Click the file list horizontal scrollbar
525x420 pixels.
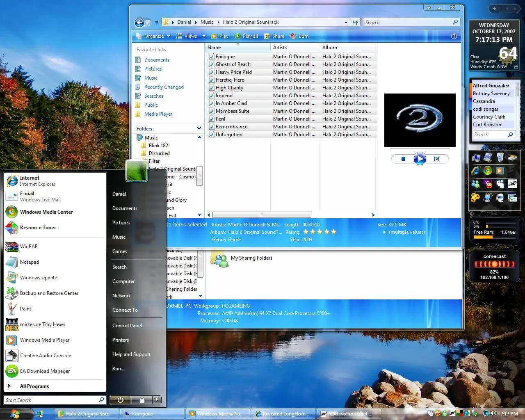[261, 215]
